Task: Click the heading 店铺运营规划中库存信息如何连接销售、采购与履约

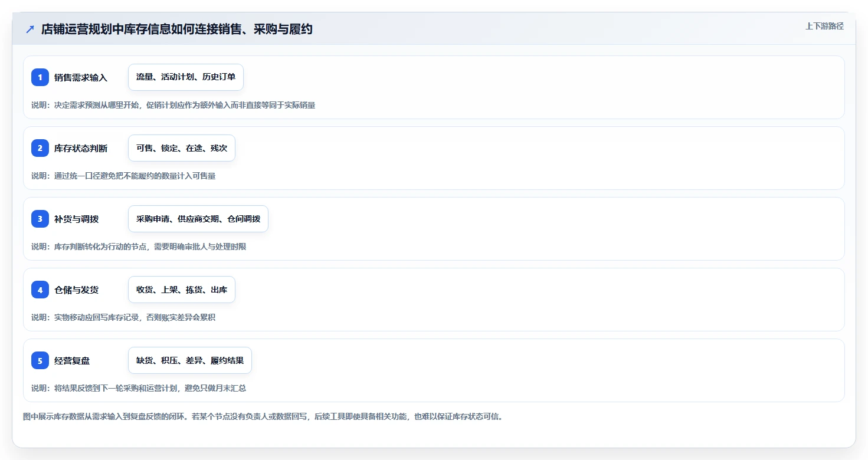Action: click(x=177, y=29)
